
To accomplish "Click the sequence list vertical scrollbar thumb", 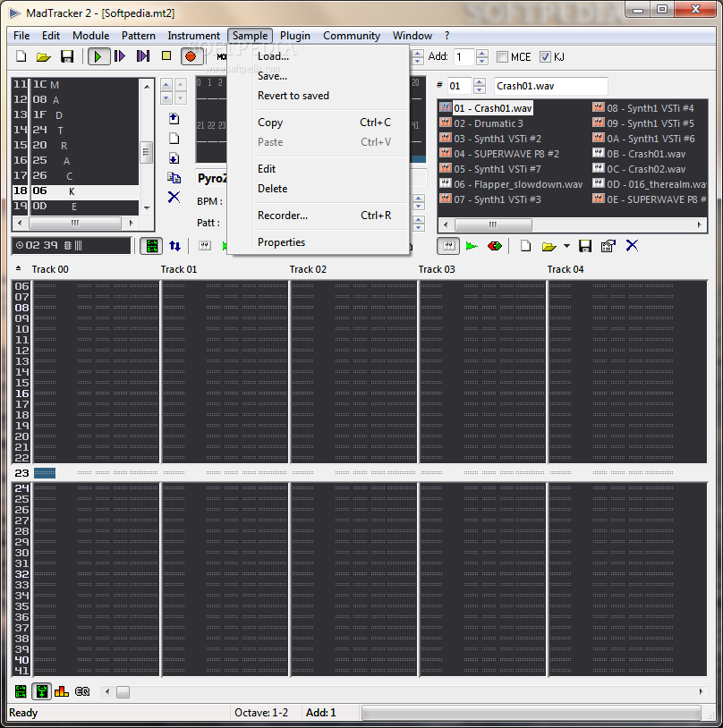I will coord(147,152).
